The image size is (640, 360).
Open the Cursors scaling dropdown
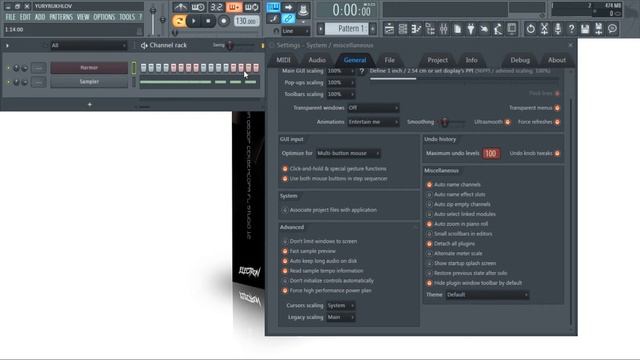pos(340,306)
